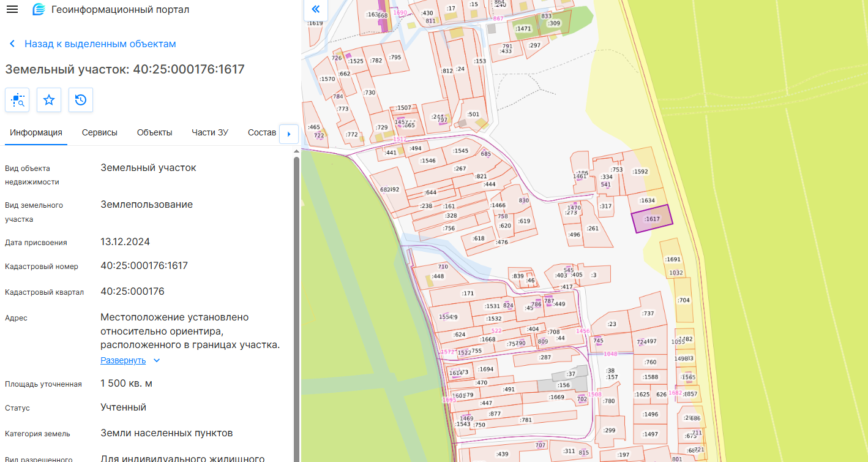Click parcel :299 on the map
The height and width of the screenshot is (462, 868).
[609, 430]
